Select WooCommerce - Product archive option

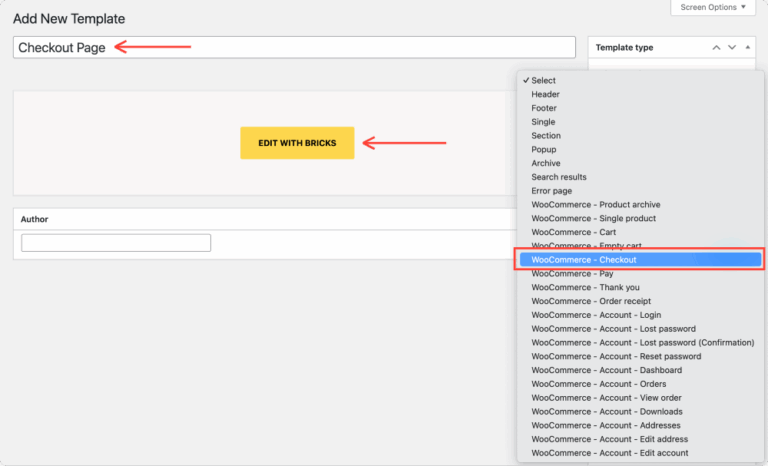[641, 204]
